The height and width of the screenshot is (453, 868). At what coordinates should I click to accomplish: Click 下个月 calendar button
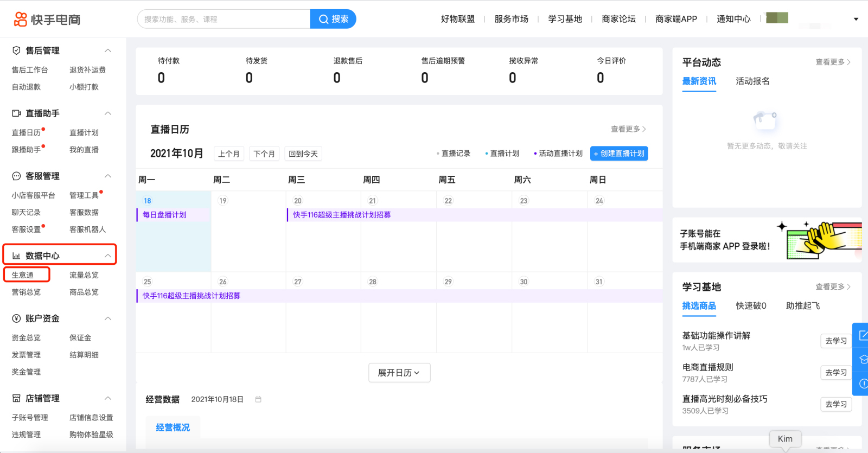click(x=264, y=154)
